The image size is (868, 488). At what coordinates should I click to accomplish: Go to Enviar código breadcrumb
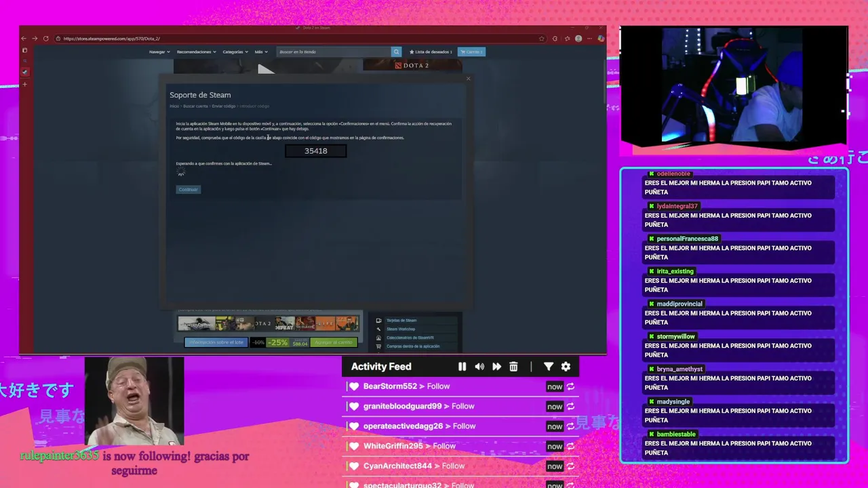pos(224,106)
